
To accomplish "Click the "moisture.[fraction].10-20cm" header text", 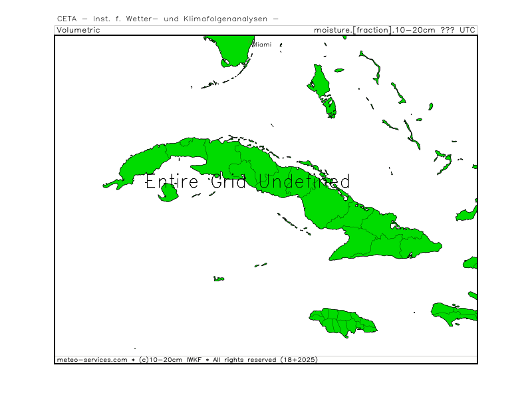I will click(x=375, y=30).
